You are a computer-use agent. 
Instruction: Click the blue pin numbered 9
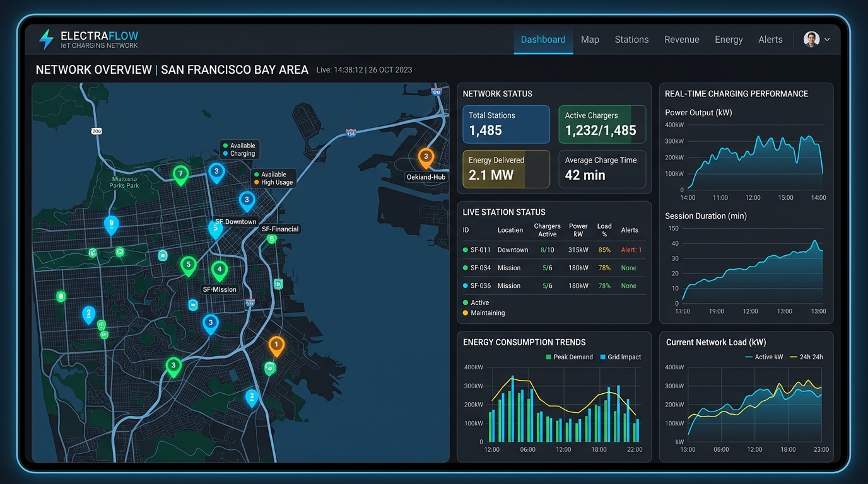[x=111, y=224]
